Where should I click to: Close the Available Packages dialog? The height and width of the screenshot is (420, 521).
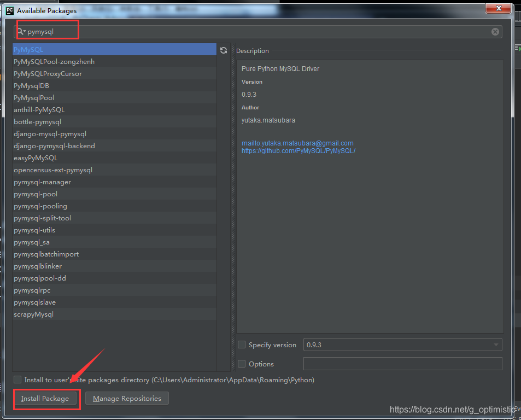click(498, 8)
